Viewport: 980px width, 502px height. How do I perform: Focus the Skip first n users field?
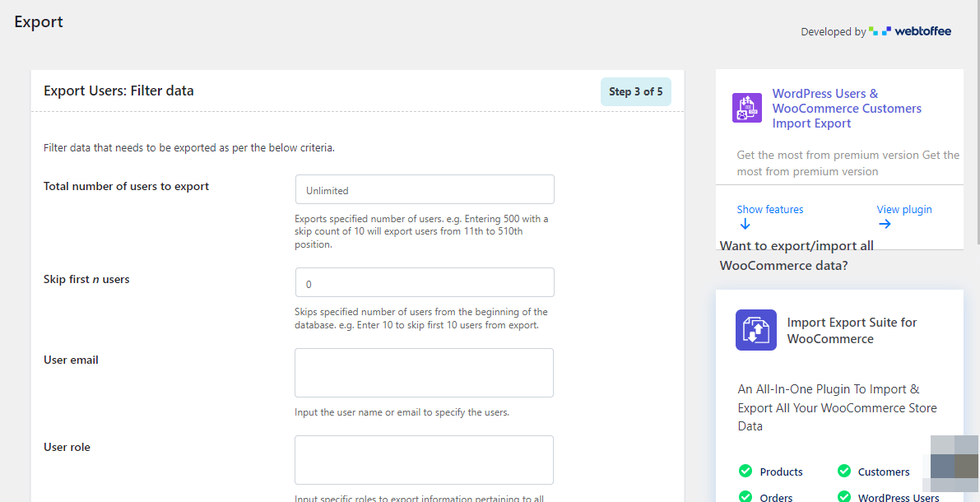[425, 282]
